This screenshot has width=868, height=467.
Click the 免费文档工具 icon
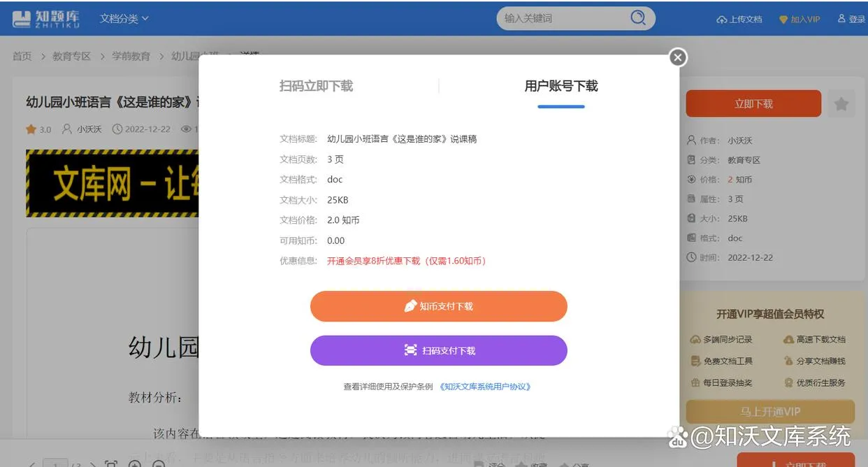(x=695, y=361)
